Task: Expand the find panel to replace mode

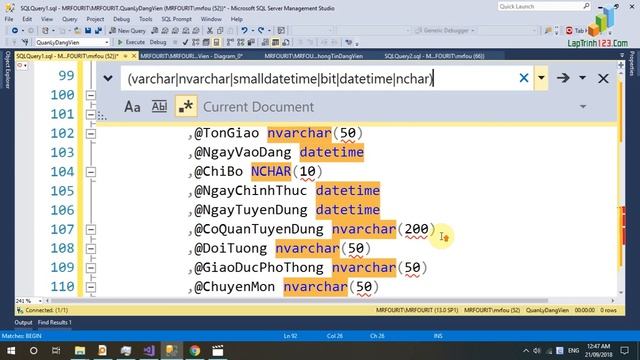Action: click(108, 78)
